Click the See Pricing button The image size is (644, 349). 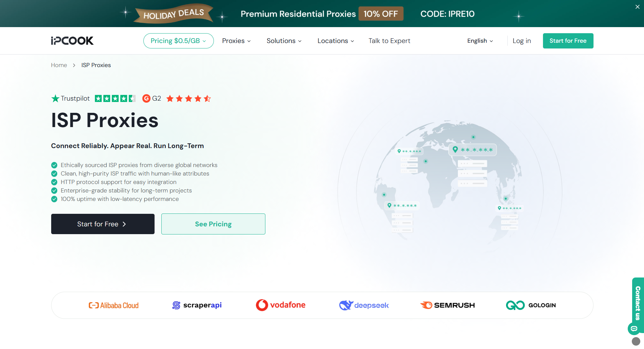tap(213, 224)
